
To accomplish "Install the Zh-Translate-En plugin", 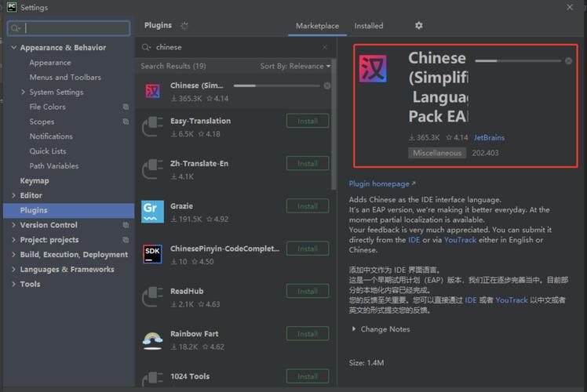I will click(x=308, y=163).
